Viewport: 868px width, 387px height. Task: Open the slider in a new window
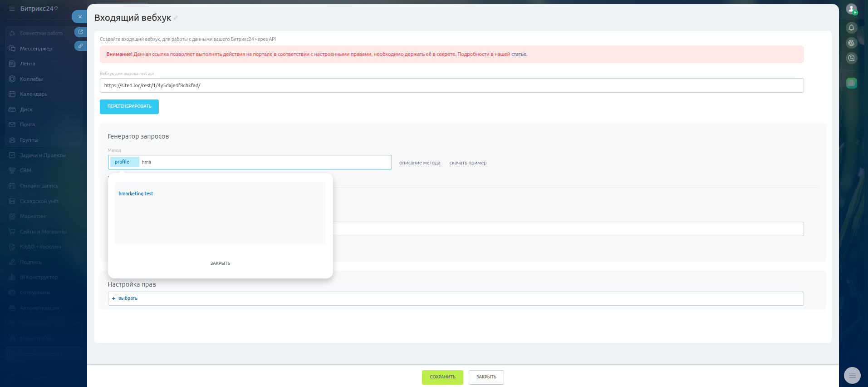(x=80, y=32)
